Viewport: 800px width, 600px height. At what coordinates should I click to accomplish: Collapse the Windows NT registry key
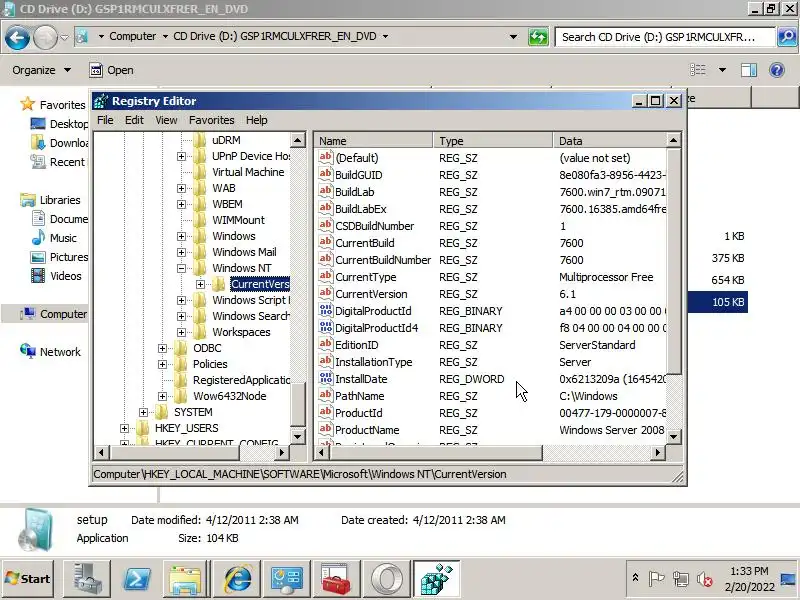click(181, 268)
